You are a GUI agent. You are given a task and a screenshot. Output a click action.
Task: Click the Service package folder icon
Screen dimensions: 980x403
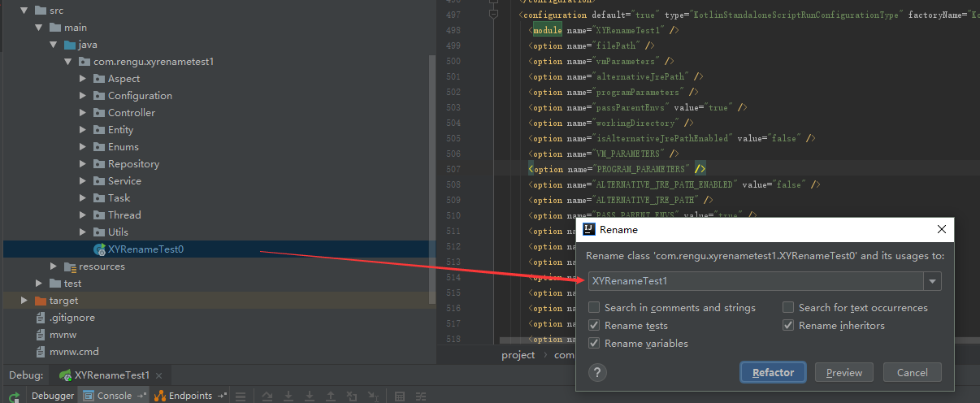coord(100,181)
